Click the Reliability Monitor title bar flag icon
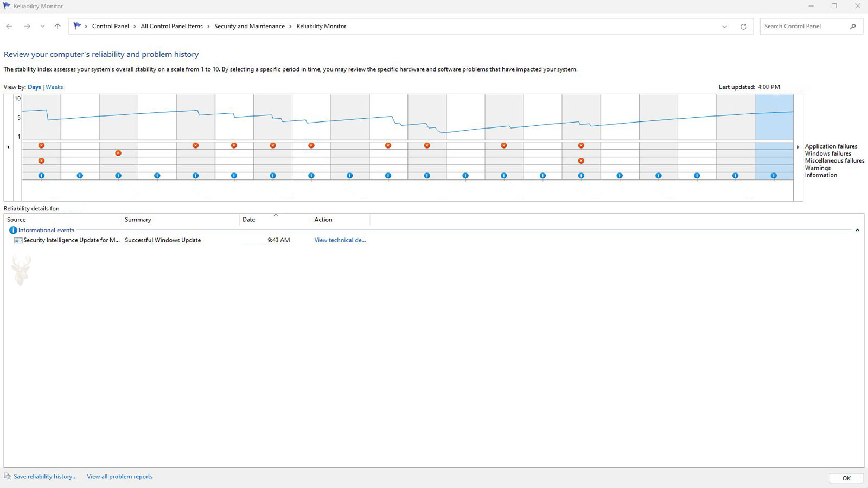The width and height of the screenshot is (868, 488). tap(7, 6)
